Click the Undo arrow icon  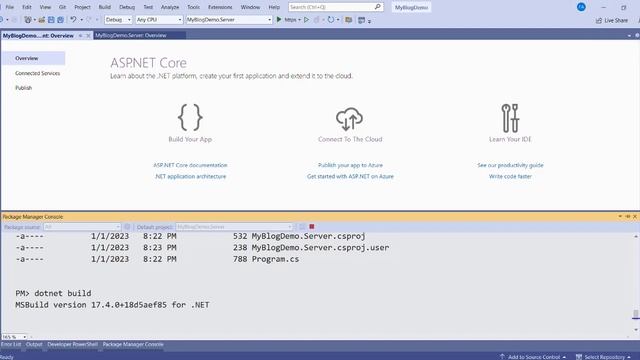click(x=73, y=19)
